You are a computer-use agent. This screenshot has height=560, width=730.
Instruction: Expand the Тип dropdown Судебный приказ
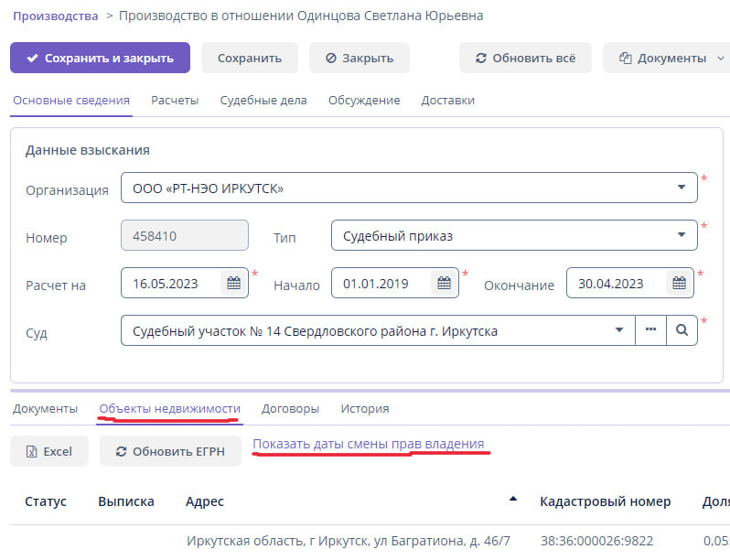pos(682,235)
